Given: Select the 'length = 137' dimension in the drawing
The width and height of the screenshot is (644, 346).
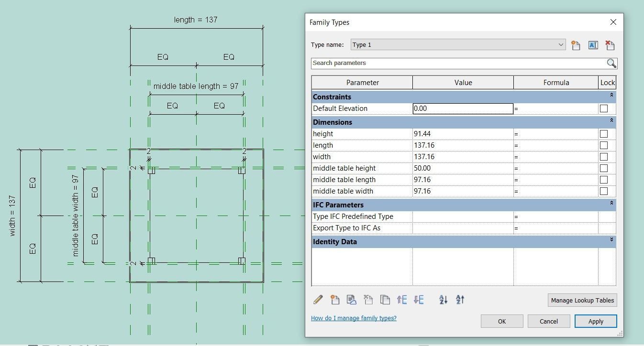Looking at the screenshot, I should pos(196,20).
